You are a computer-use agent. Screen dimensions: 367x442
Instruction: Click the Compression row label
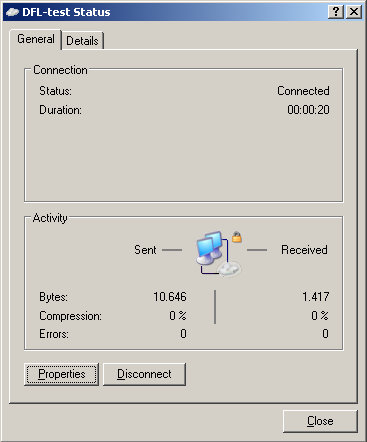tap(70, 316)
